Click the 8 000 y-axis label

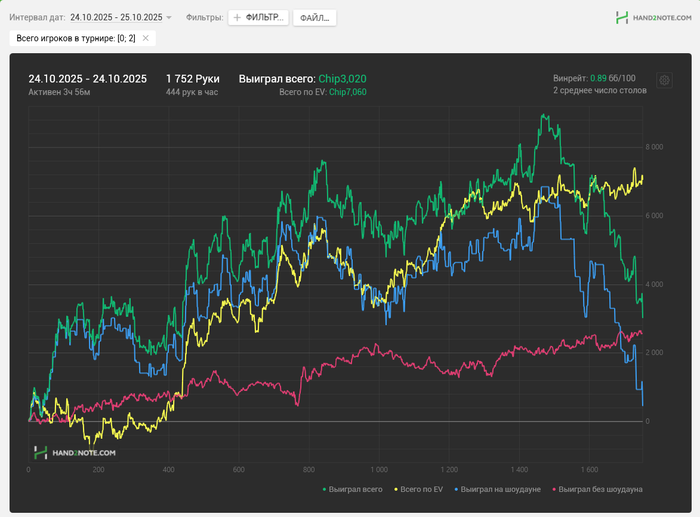click(654, 147)
